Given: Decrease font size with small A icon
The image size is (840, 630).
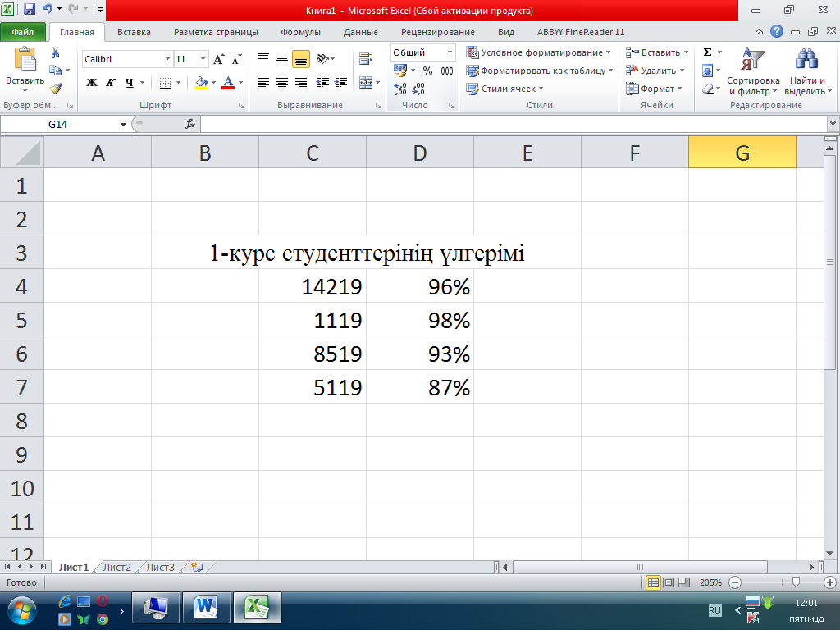Looking at the screenshot, I should (236, 59).
